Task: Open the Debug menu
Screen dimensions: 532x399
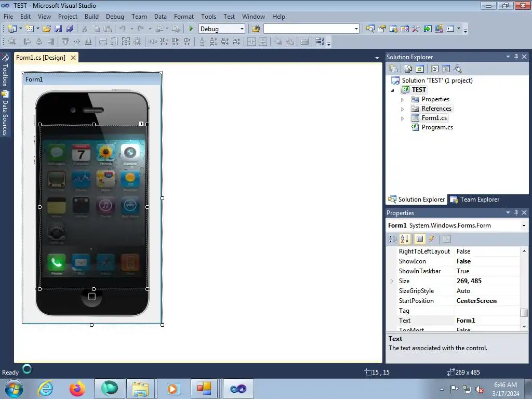Action: [115, 16]
